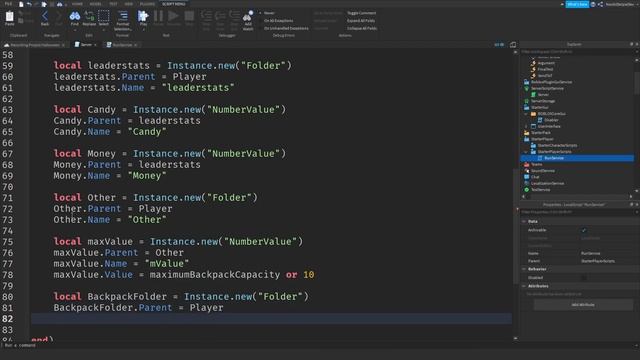This screenshot has height=360, width=640.
Task: Switch to the HOME ribbon tab
Action: point(77,4)
